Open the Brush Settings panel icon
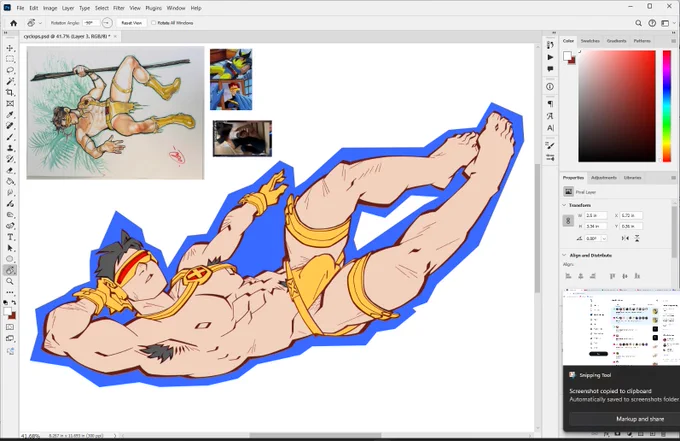The image size is (680, 441). [x=550, y=145]
